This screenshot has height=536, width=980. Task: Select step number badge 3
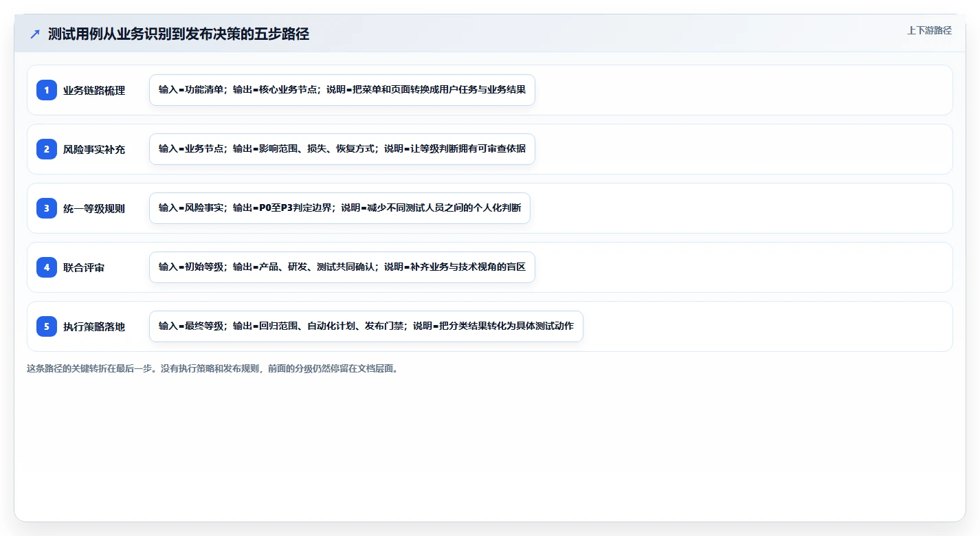coord(47,208)
